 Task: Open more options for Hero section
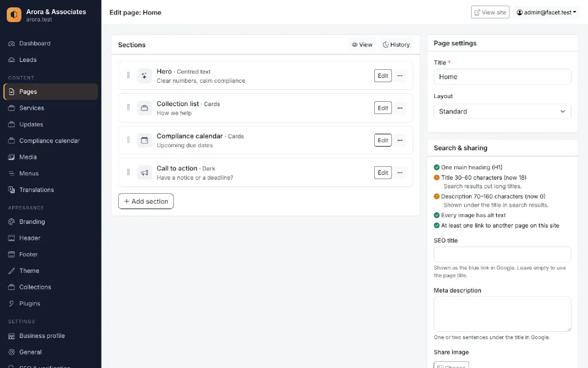(400, 75)
